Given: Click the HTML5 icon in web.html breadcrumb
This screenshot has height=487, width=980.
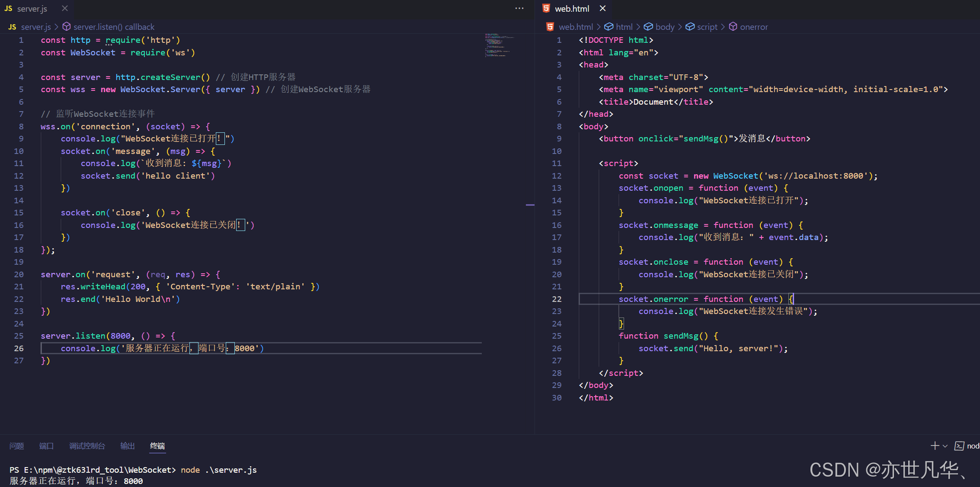Looking at the screenshot, I should click(x=550, y=27).
